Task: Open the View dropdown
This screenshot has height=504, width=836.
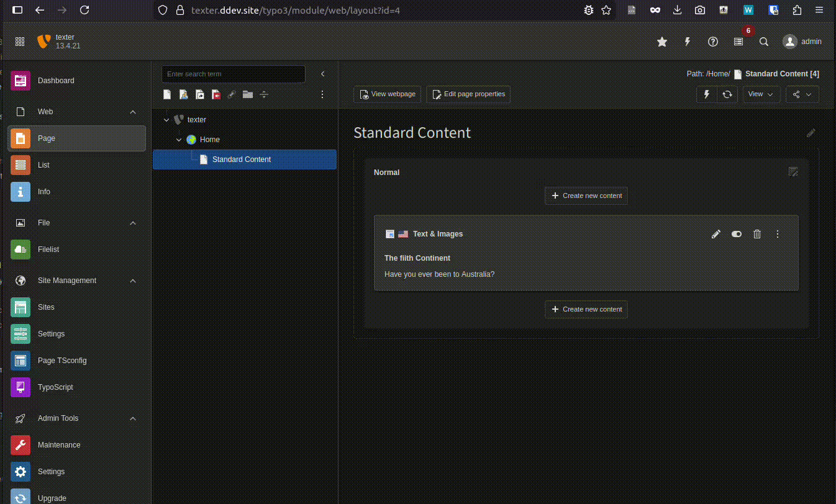Action: [x=761, y=94]
